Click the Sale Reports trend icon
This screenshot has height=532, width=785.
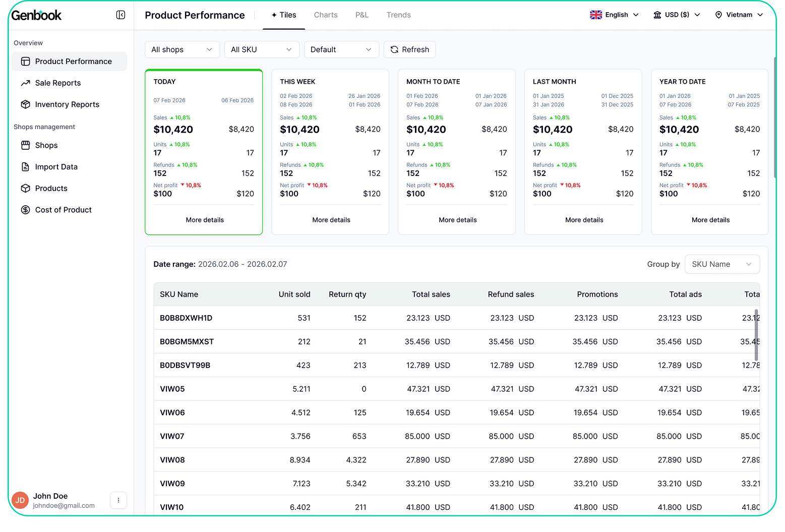[25, 83]
